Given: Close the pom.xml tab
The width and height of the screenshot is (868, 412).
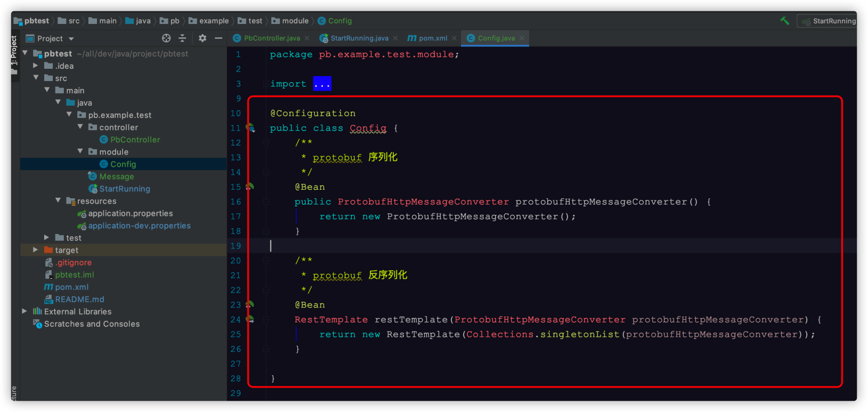Looking at the screenshot, I should point(454,38).
